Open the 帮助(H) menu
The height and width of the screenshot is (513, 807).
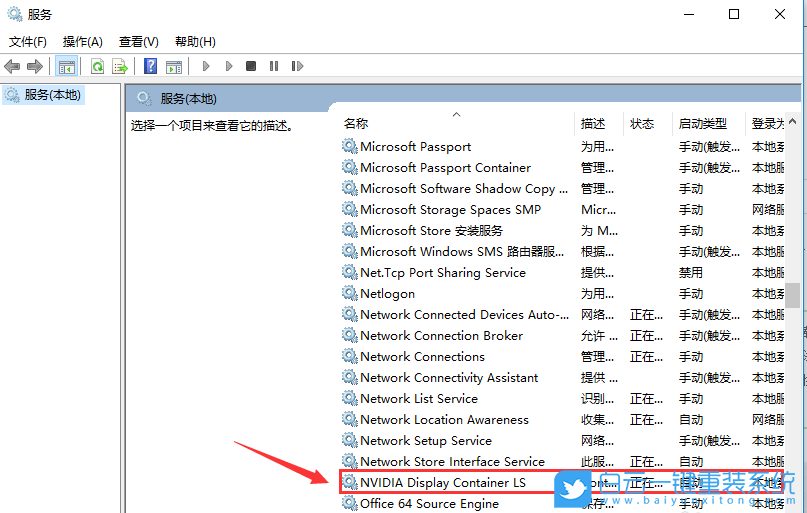(x=195, y=42)
